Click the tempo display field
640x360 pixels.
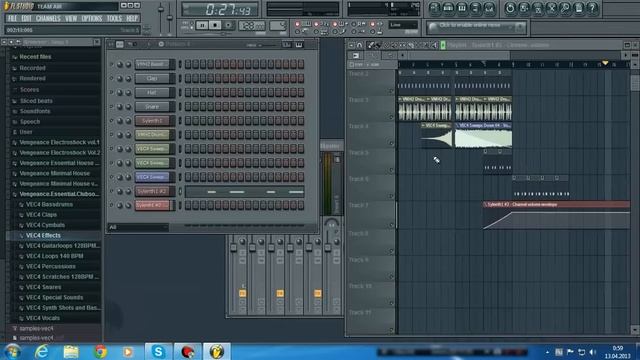point(251,26)
